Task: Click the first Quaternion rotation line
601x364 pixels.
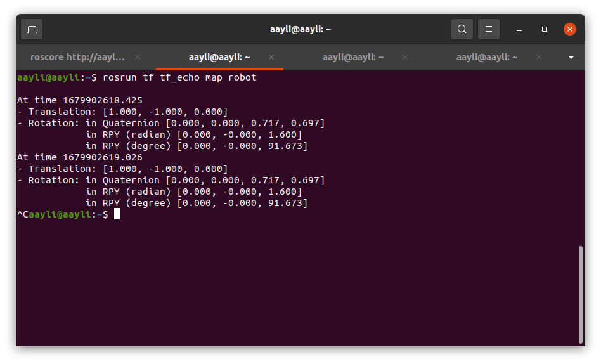Action: [171, 124]
